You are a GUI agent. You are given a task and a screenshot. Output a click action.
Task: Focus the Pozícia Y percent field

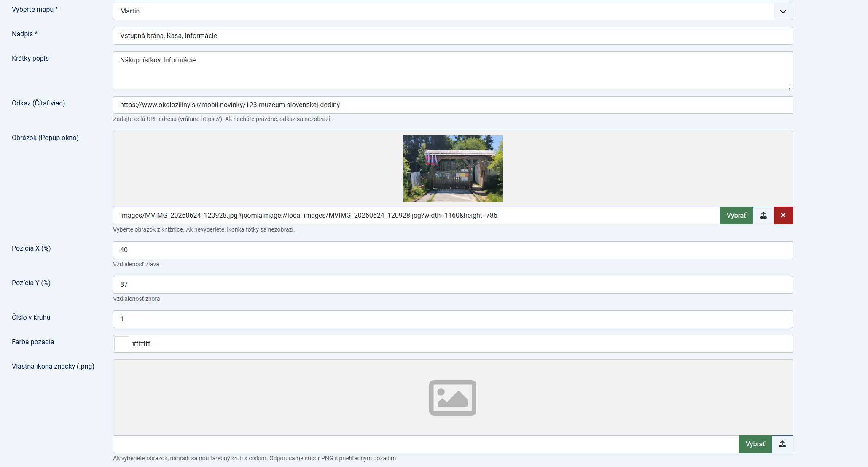click(x=453, y=285)
